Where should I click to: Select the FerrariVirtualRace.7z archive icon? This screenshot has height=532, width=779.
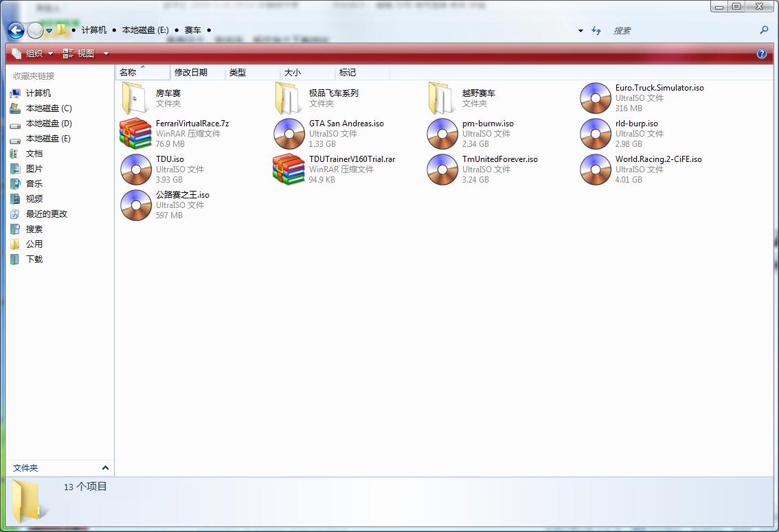point(135,134)
